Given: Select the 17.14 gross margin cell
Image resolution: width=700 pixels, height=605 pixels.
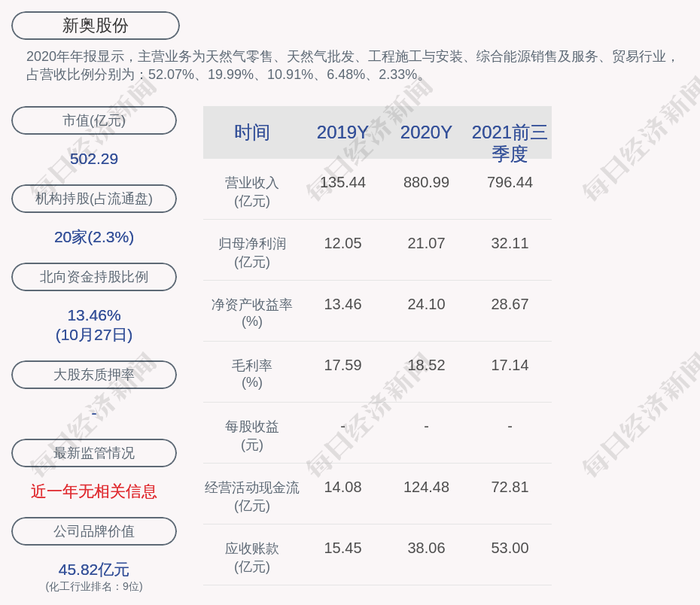Looking at the screenshot, I should point(510,366).
